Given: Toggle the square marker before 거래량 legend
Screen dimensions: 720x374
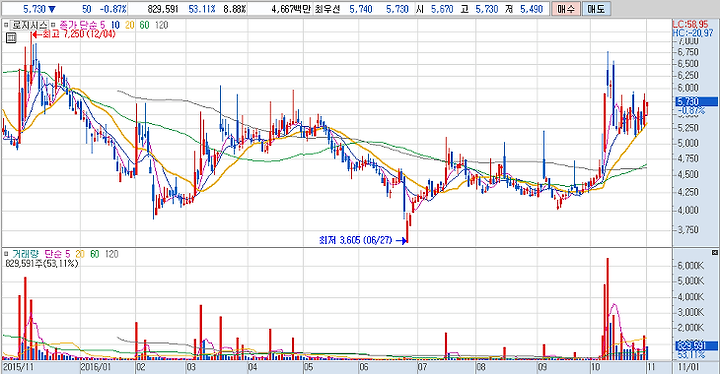Looking at the screenshot, I should coord(6,253).
